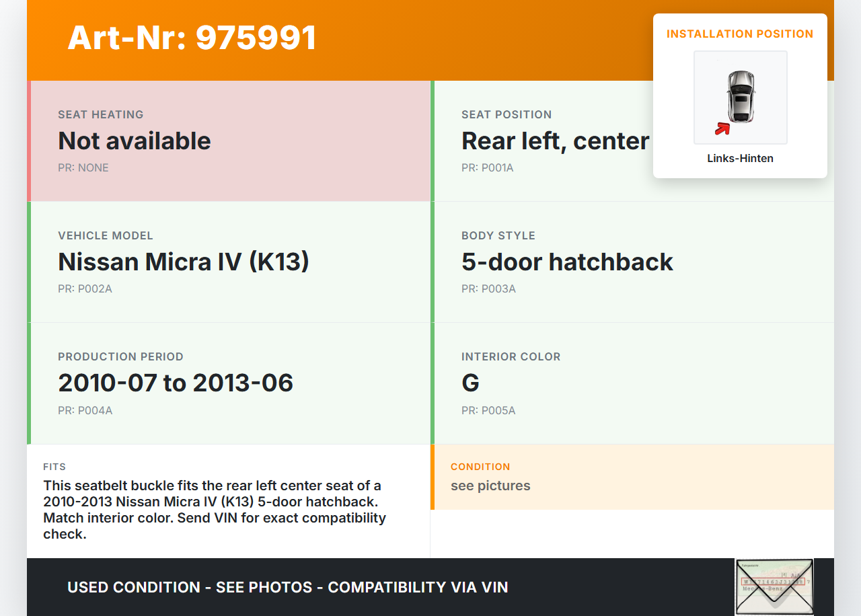Click the top-view car image
Viewport: 861px width, 616px height.
click(x=741, y=95)
